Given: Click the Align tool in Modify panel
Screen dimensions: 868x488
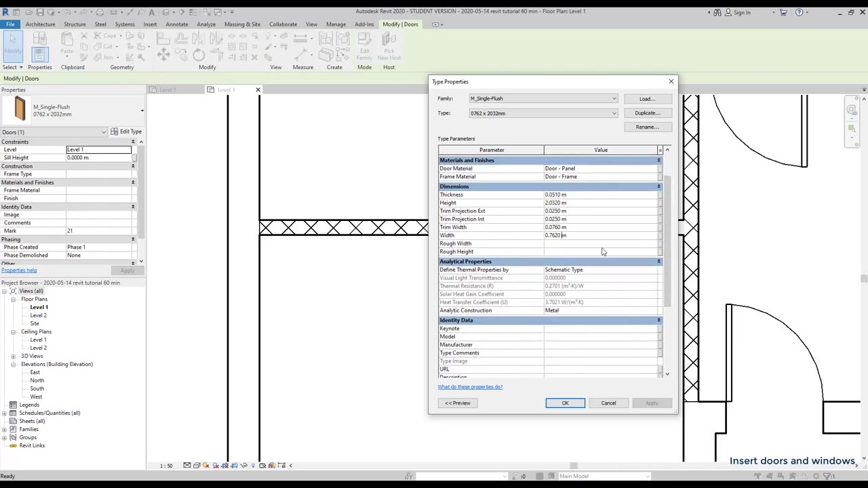Looking at the screenshot, I should [x=163, y=37].
